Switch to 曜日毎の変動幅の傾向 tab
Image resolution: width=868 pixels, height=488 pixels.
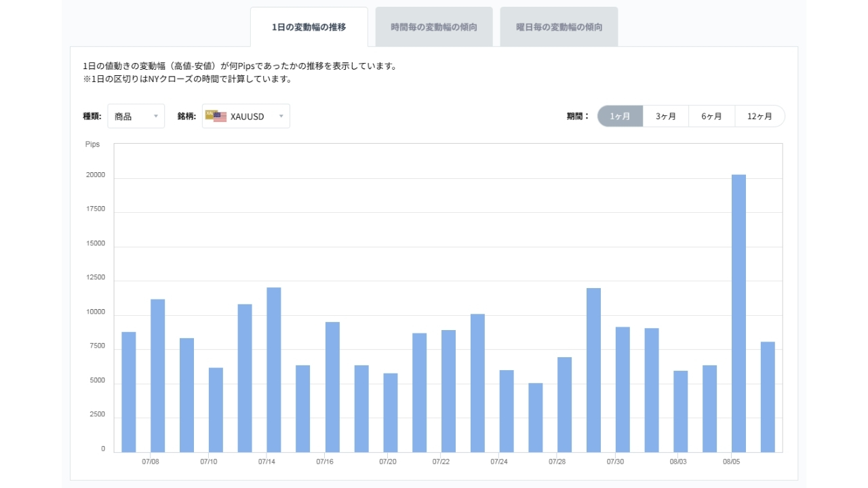pos(559,27)
